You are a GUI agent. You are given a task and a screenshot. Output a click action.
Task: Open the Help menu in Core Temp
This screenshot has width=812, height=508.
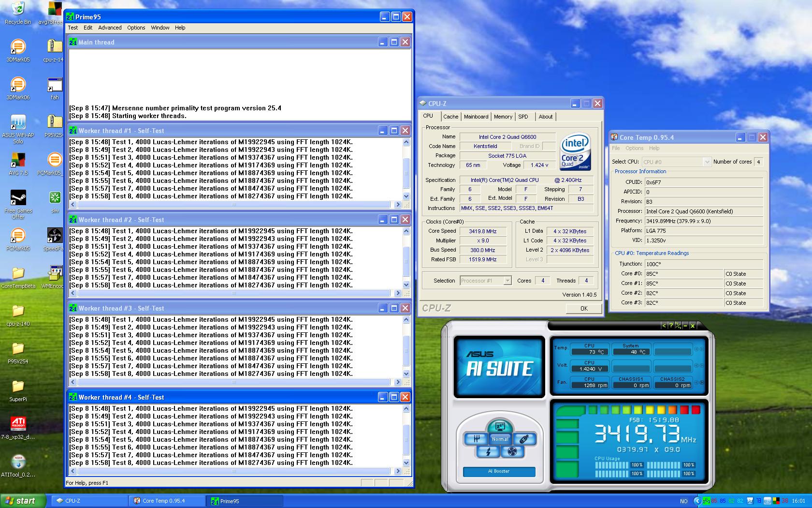click(x=654, y=148)
